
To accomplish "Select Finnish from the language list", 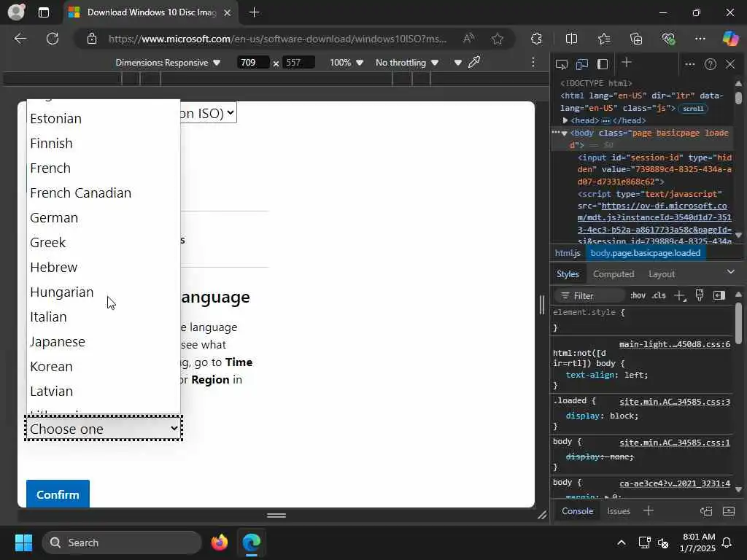I will pyautogui.click(x=104, y=144).
